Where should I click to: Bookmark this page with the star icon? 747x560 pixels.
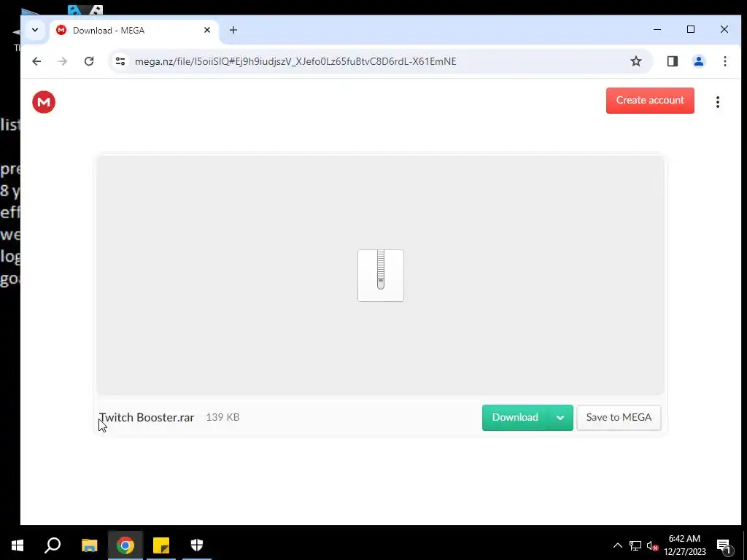[636, 61]
